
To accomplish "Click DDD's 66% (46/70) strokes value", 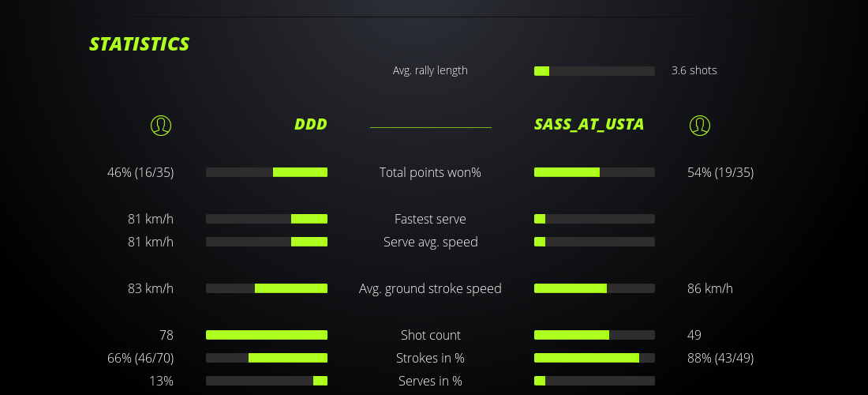I will (140, 358).
